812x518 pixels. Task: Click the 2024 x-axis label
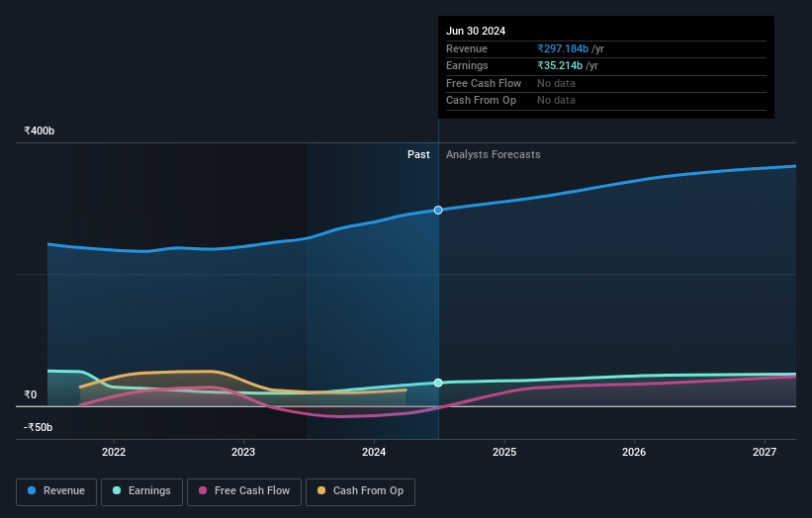click(x=374, y=452)
